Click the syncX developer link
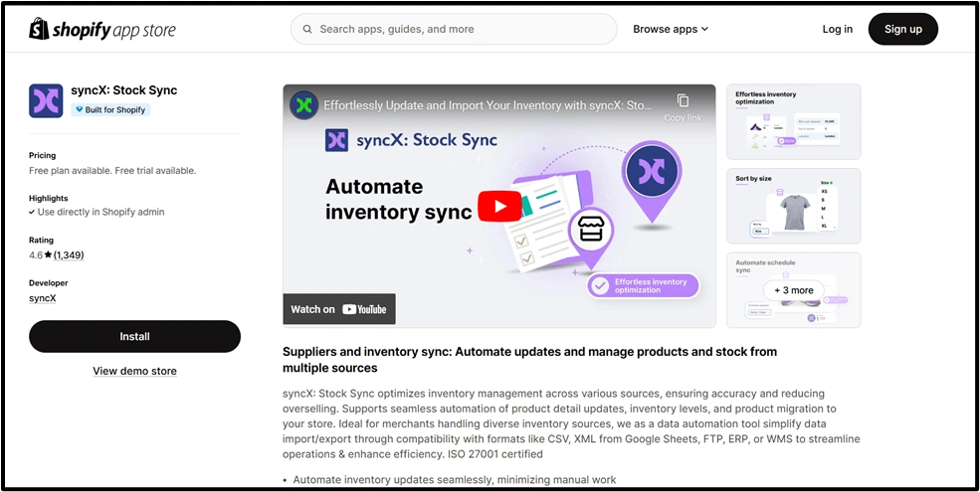The width and height of the screenshot is (980, 492). pyautogui.click(x=43, y=298)
